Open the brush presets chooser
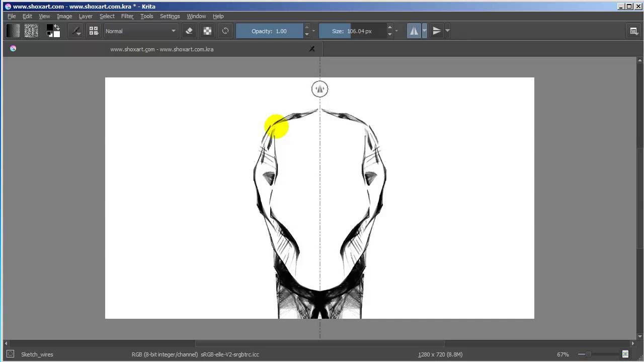 pos(94,31)
